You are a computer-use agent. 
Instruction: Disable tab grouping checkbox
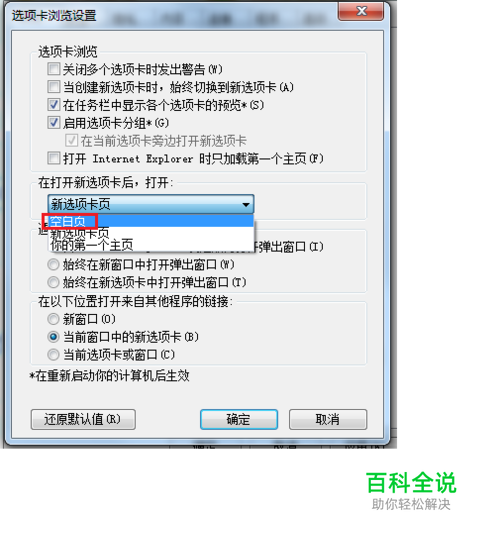[54, 123]
